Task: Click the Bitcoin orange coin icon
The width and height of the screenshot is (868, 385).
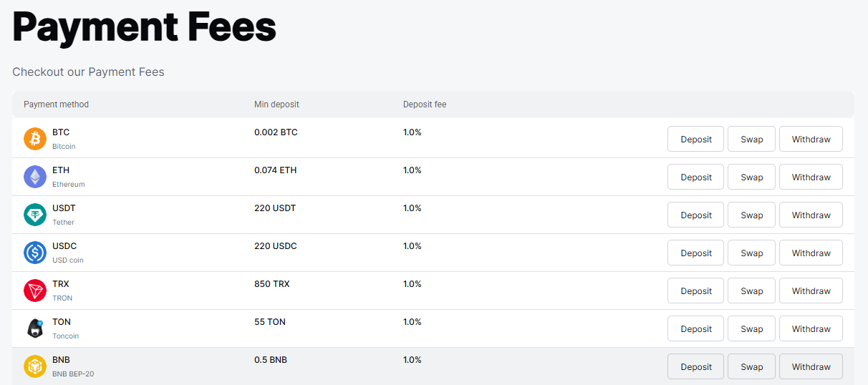Action: click(35, 139)
